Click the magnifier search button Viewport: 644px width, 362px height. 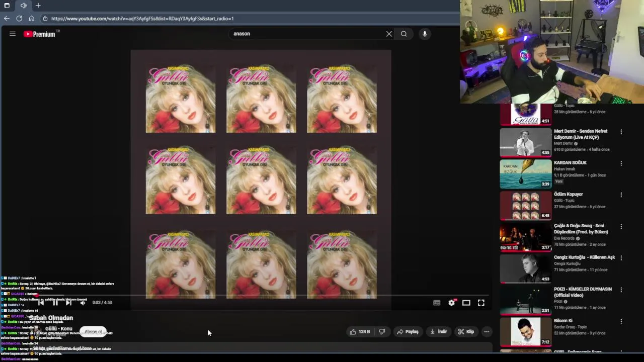tap(404, 34)
